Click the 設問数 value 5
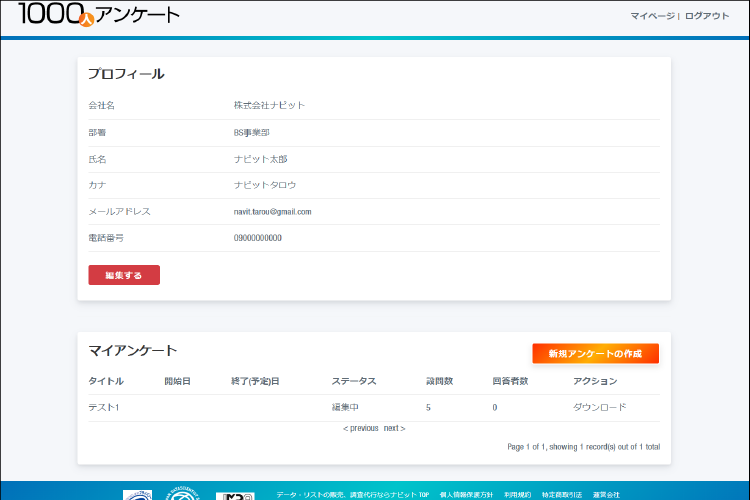 pos(428,408)
